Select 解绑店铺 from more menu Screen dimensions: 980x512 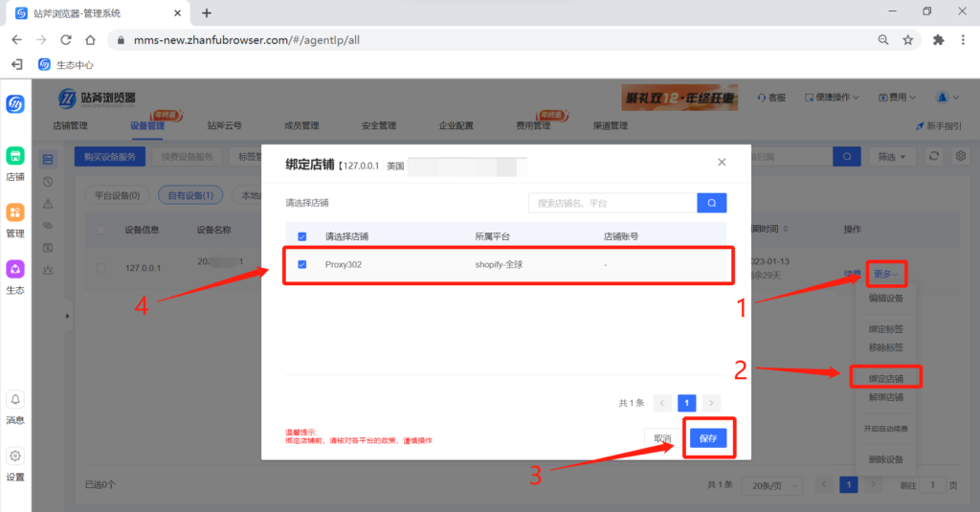coord(885,397)
